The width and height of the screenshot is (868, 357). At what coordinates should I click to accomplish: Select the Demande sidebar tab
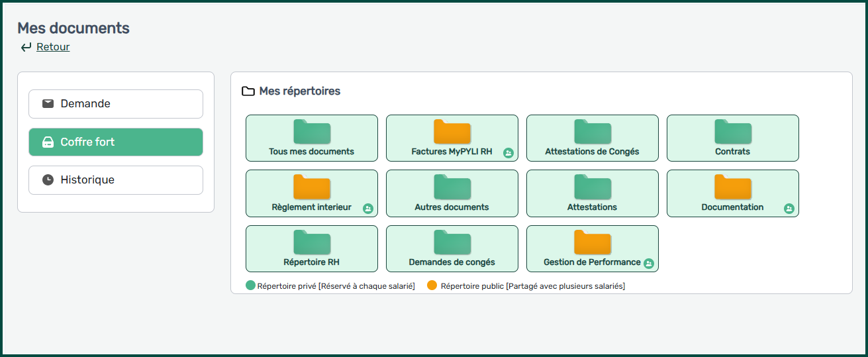point(116,104)
